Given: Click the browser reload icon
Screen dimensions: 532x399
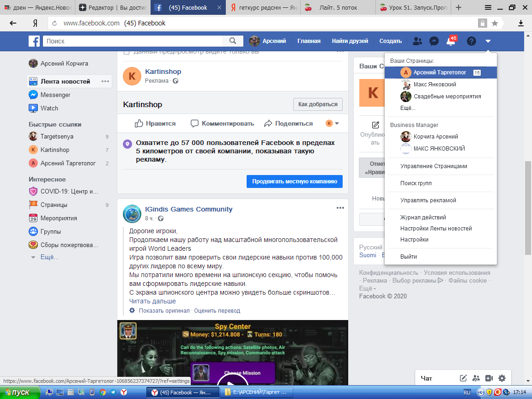Looking at the screenshot, I should (x=54, y=24).
